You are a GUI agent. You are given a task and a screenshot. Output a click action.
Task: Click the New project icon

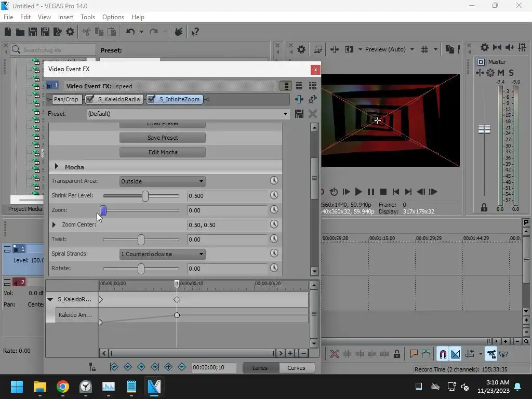click(x=8, y=32)
